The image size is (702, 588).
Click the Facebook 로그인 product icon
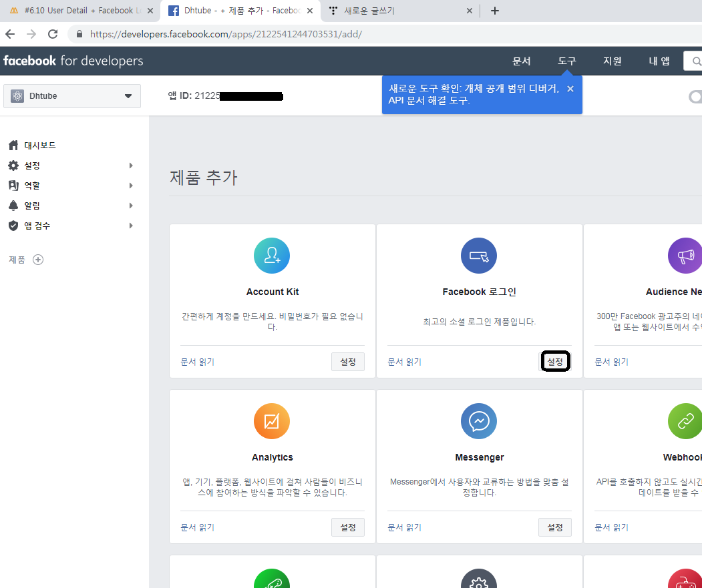point(479,256)
